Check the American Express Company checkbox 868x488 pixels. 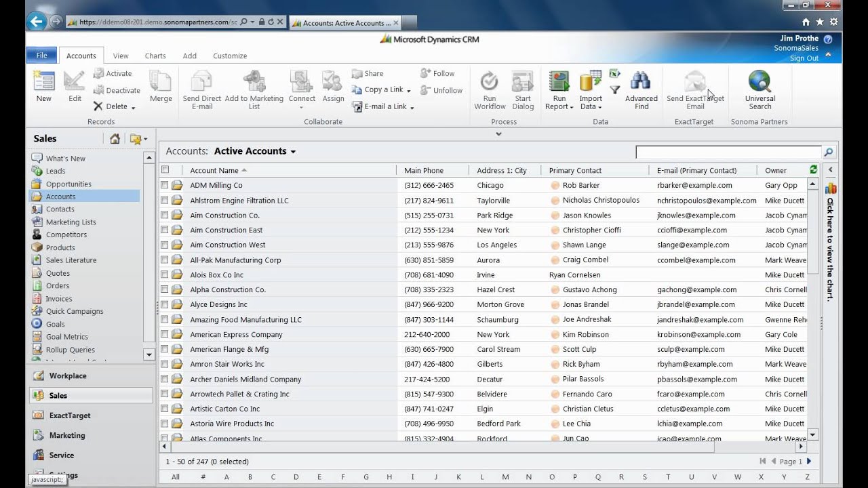(165, 334)
